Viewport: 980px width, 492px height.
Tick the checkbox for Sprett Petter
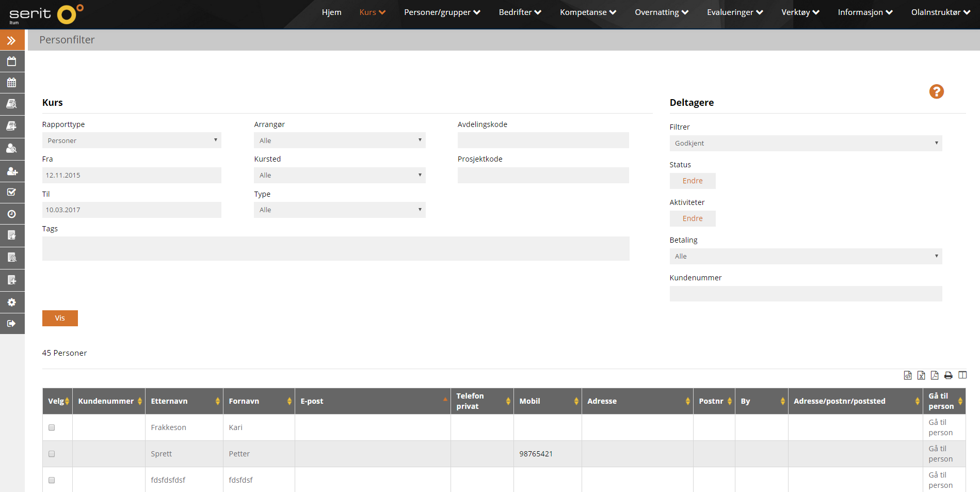(52, 454)
